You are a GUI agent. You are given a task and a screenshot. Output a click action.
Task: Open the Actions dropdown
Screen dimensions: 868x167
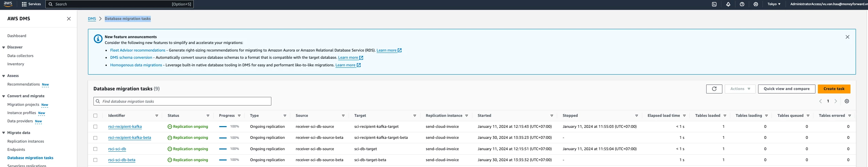(x=740, y=89)
